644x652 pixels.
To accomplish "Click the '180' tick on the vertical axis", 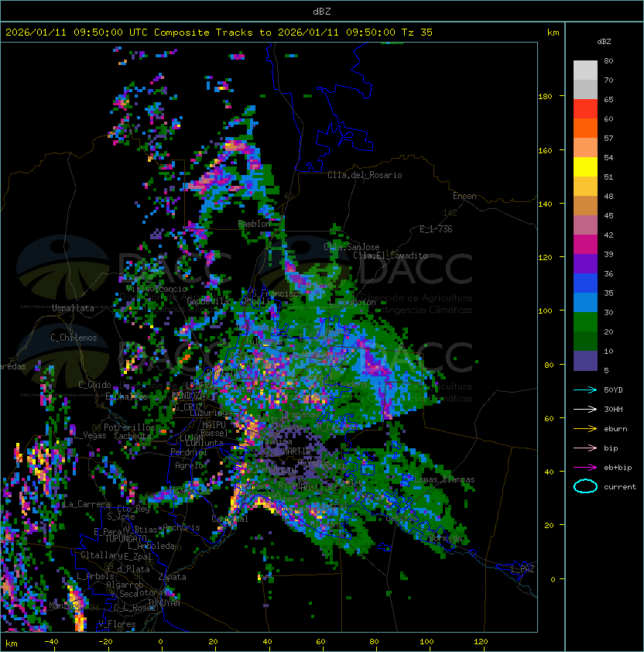I will 545,97.
